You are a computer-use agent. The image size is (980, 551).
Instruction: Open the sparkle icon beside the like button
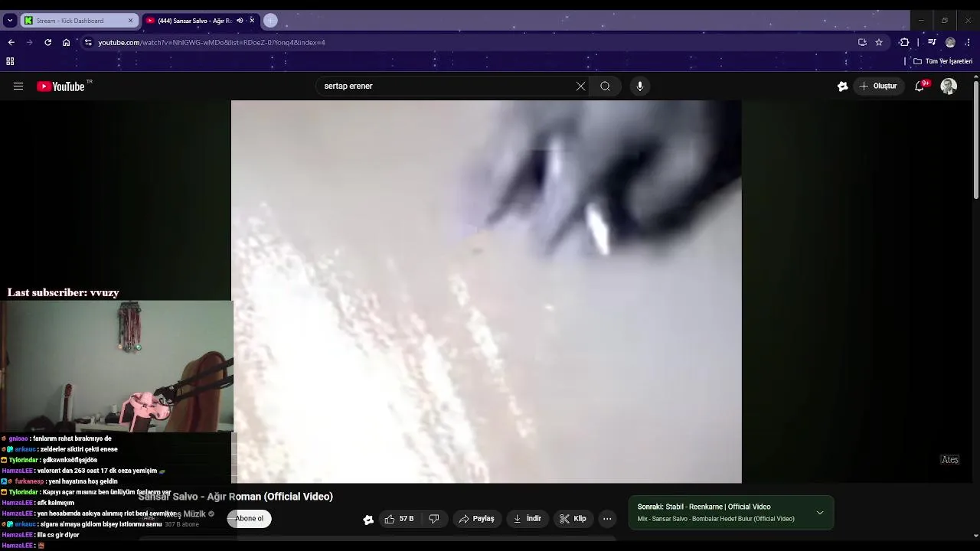[x=368, y=520]
